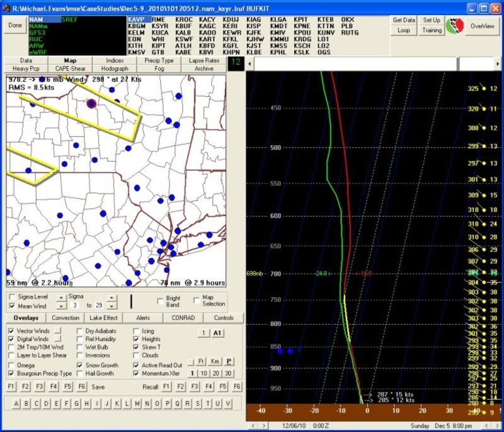The width and height of the screenshot is (504, 432).
Task: Toggle the Momentum Xfer checkbox
Action: pyautogui.click(x=136, y=373)
